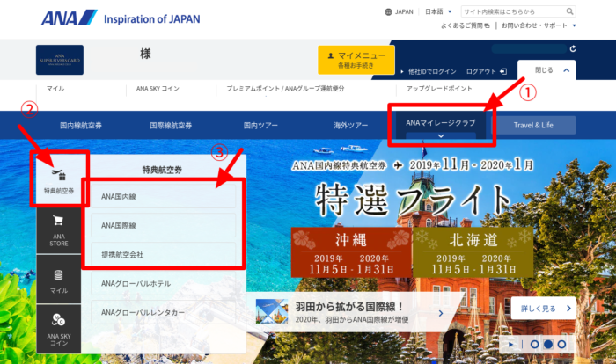Click the ANA Super Flyers Card image
The image size is (616, 364).
click(x=60, y=60)
